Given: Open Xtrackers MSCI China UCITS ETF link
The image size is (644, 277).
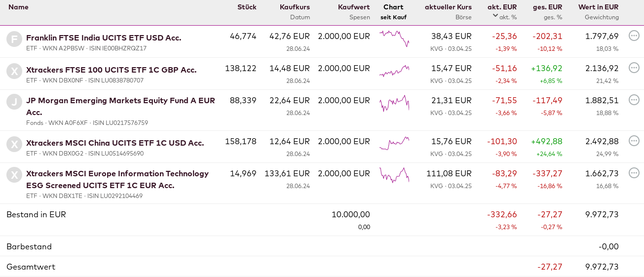Looking at the screenshot, I should (115, 143).
